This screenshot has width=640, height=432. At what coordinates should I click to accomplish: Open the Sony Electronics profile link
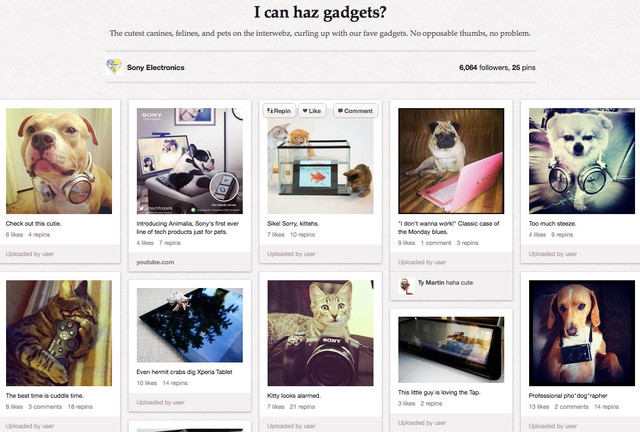coord(156,67)
